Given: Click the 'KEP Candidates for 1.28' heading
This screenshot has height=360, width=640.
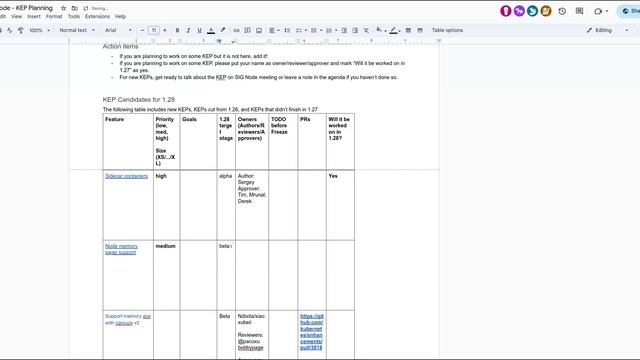Looking at the screenshot, I should tap(138, 100).
